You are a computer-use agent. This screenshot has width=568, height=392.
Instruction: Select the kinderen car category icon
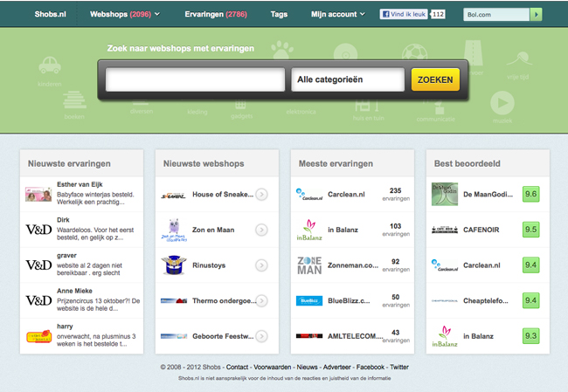(x=50, y=65)
